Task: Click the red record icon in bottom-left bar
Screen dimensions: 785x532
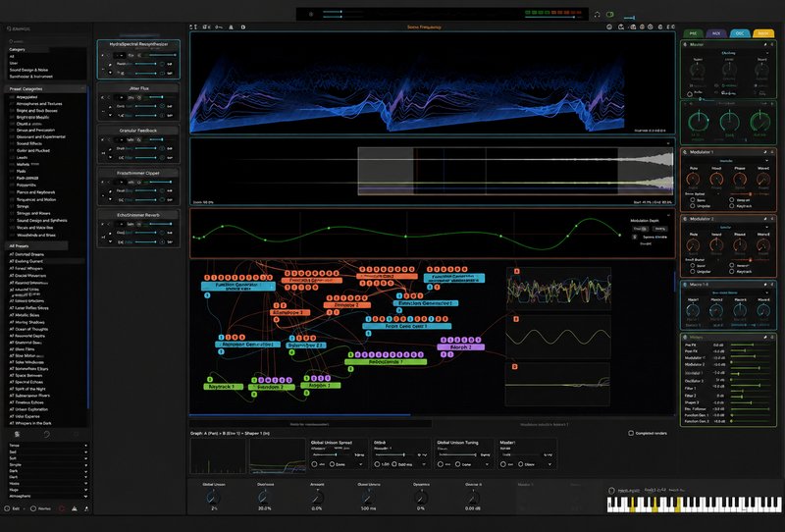Action: pos(62,508)
